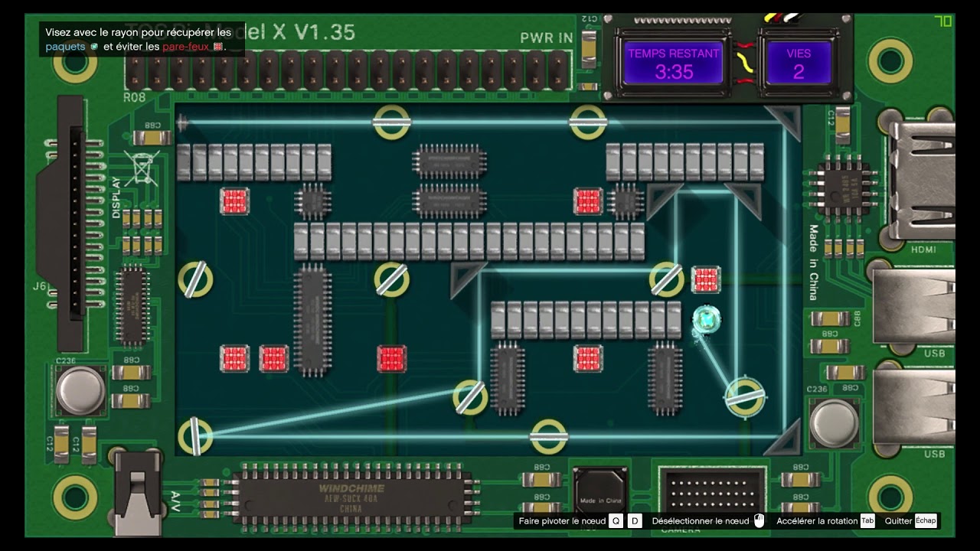Select the bottom-center node on the lower beam

[549, 436]
